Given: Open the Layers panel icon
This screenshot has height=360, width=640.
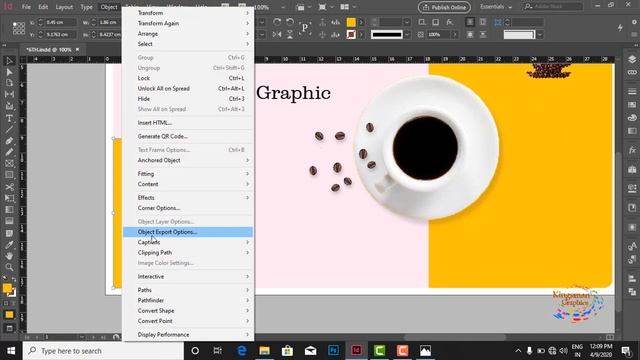Looking at the screenshot, I should pos(632,59).
